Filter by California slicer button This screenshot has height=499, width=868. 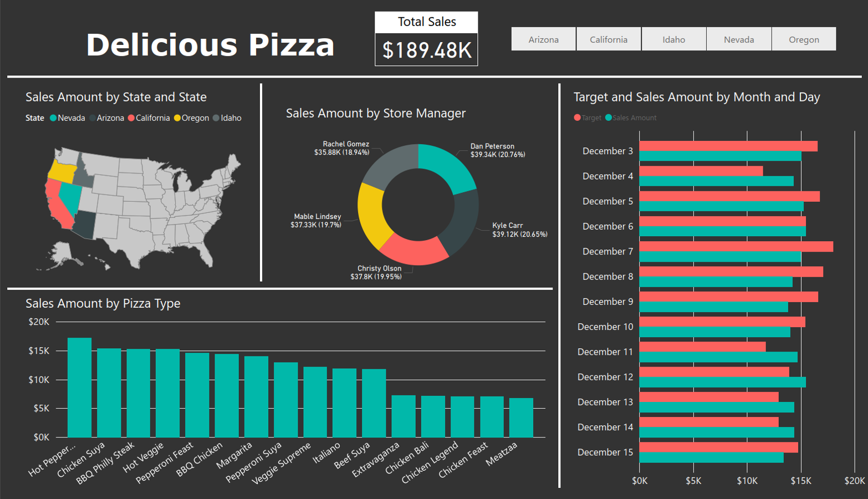[609, 39]
